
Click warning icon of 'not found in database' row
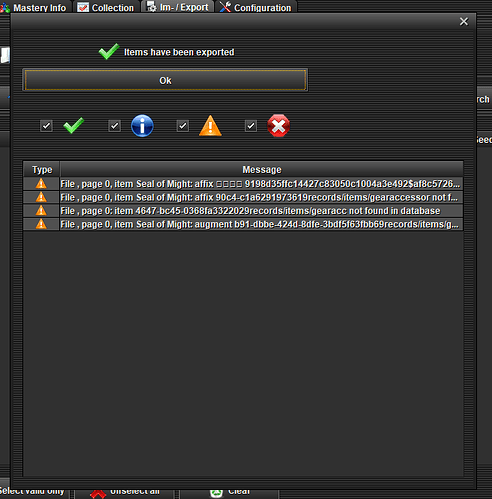[x=41, y=211]
